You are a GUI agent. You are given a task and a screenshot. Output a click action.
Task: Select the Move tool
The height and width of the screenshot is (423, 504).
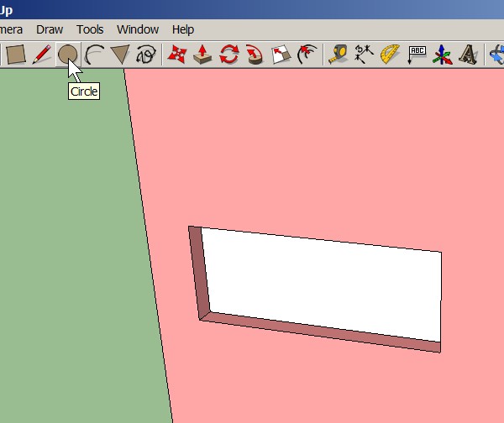pos(177,55)
